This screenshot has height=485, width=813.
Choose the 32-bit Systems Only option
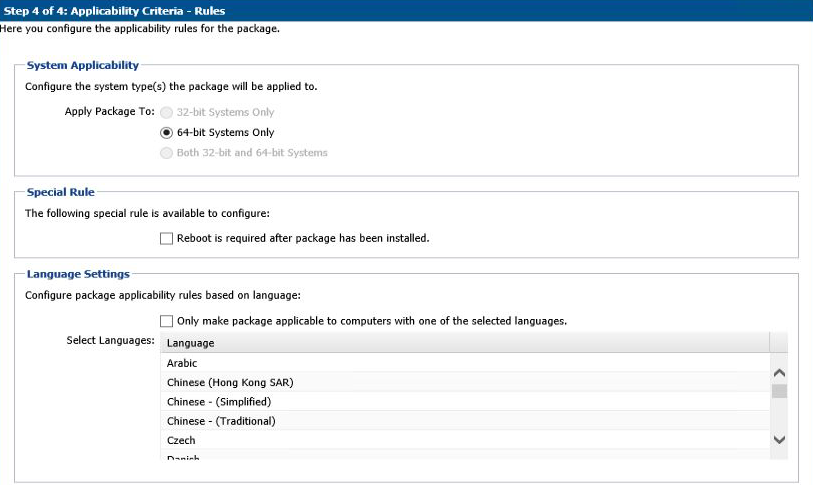pyautogui.click(x=167, y=112)
